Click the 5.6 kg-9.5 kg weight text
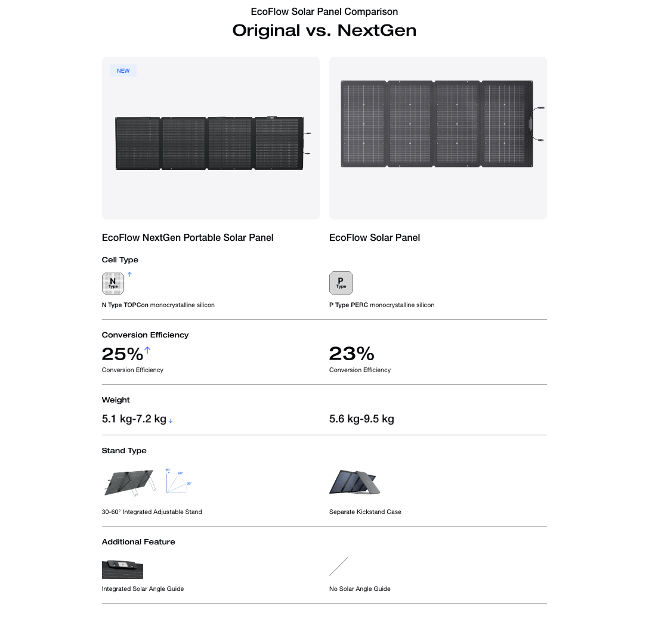The height and width of the screenshot is (644, 649). click(361, 419)
